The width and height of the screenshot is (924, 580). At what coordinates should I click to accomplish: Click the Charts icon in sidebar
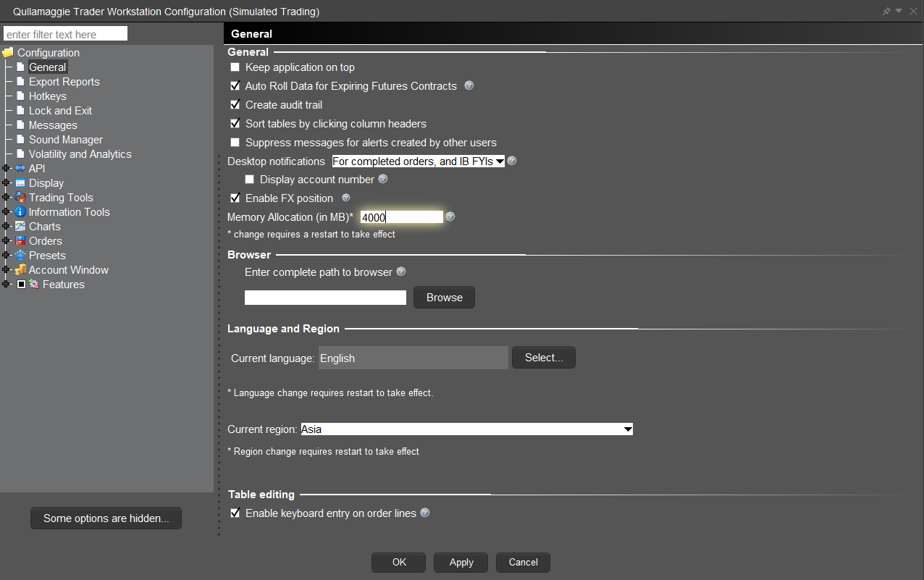point(20,227)
